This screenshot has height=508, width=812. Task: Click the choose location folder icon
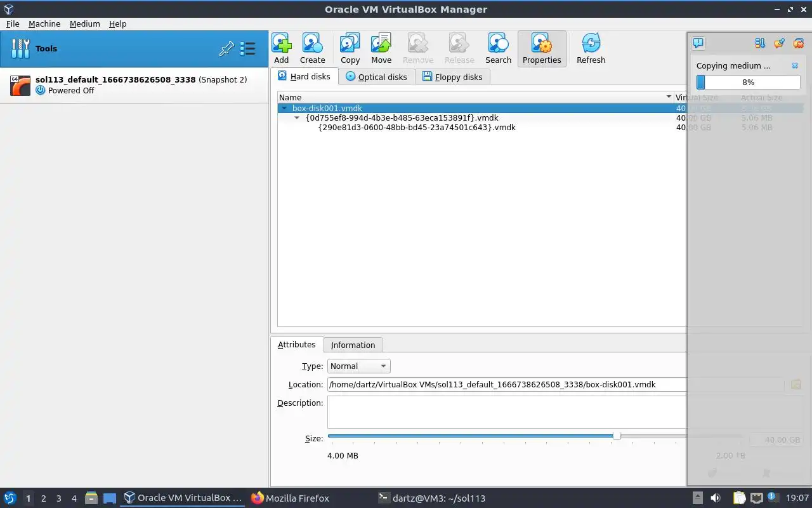796,384
